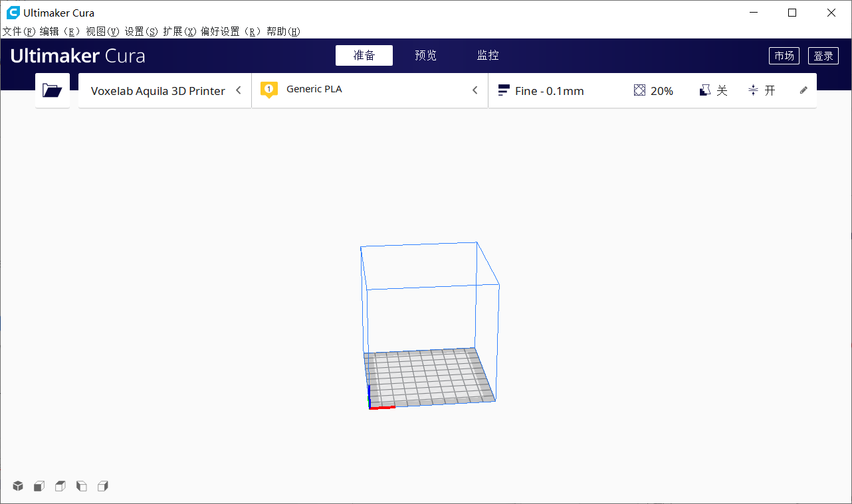
Task: Click the layer height indicator in Fine profile
Action: pos(503,90)
